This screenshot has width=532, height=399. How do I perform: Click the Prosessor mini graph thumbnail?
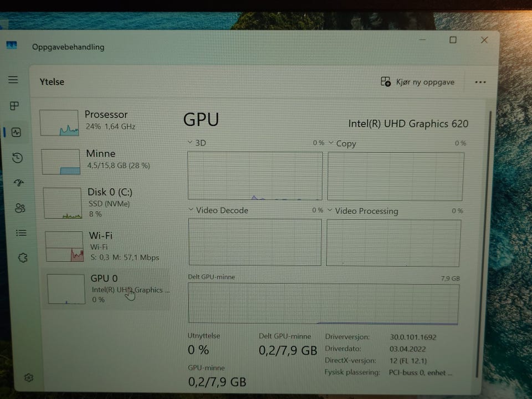[59, 122]
